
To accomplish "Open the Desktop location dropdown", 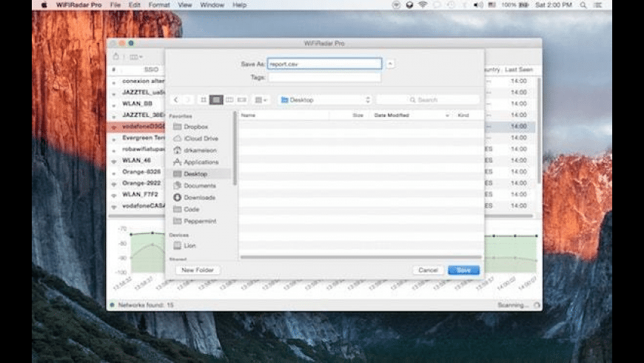I will click(325, 99).
